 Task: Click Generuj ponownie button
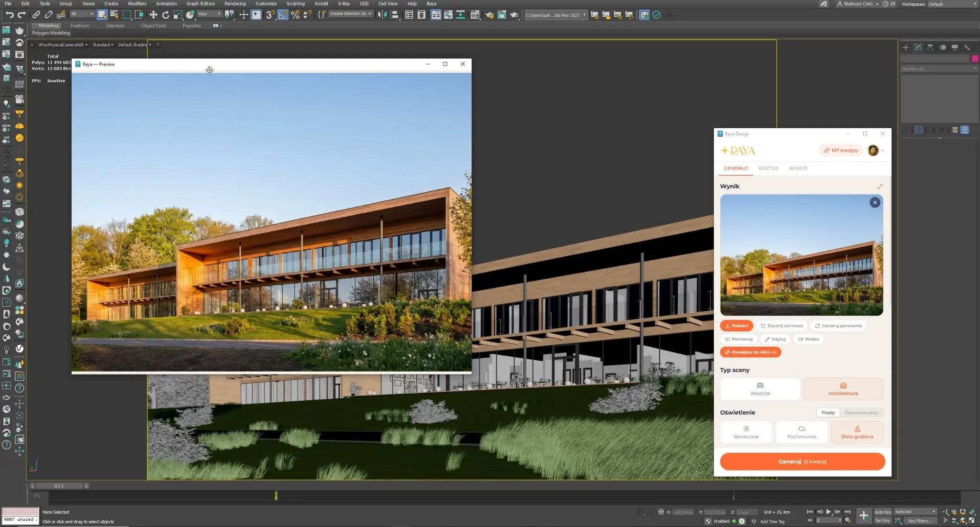pyautogui.click(x=838, y=326)
